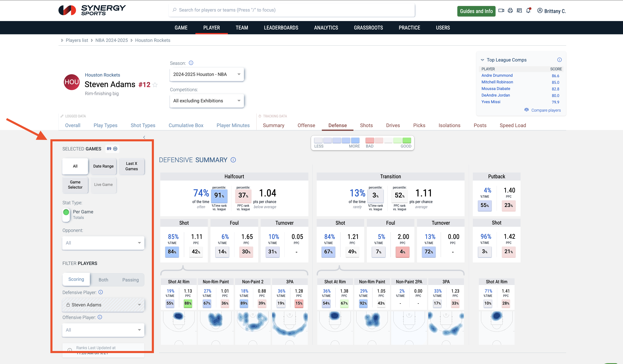Click the Guides and Info button
Screen dimensions: 623x364
tap(476, 11)
